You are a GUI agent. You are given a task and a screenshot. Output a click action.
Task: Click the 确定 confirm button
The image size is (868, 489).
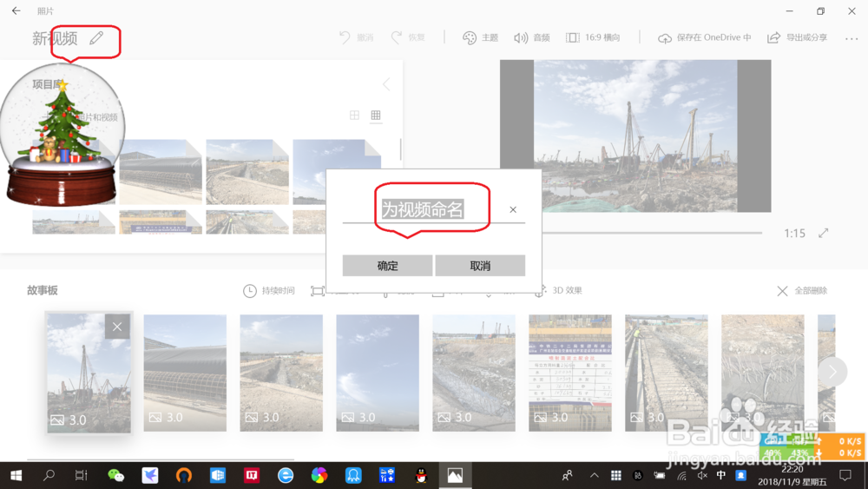[x=387, y=266]
